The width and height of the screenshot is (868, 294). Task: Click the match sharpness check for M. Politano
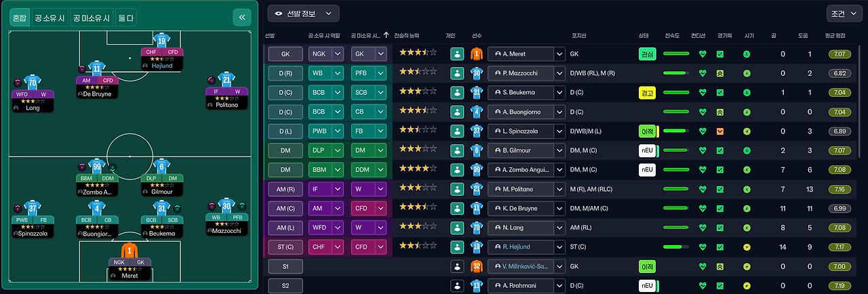point(720,189)
